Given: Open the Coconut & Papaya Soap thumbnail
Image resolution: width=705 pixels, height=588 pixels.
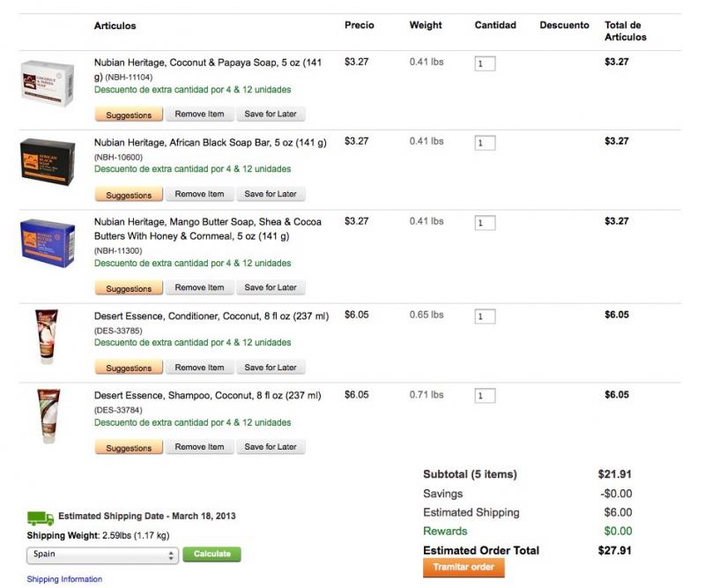Looking at the screenshot, I should tap(48, 83).
